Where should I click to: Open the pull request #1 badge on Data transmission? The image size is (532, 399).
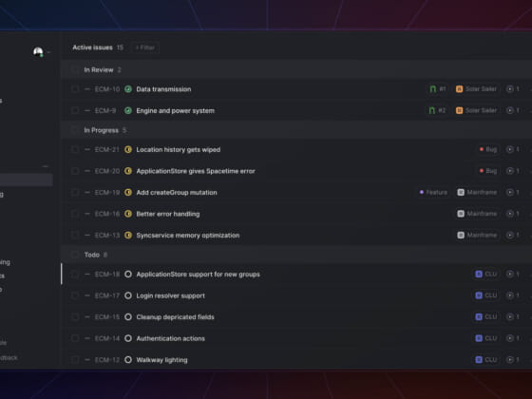[437, 89]
